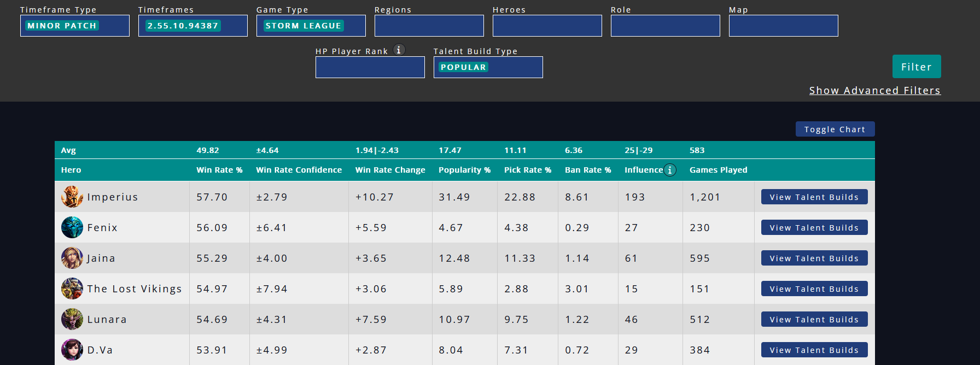The width and height of the screenshot is (980, 365).
Task: Click average games played value 583
Action: coord(697,150)
